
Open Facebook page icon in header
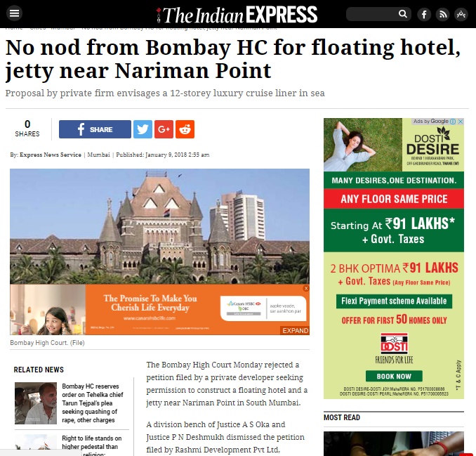[424, 14]
